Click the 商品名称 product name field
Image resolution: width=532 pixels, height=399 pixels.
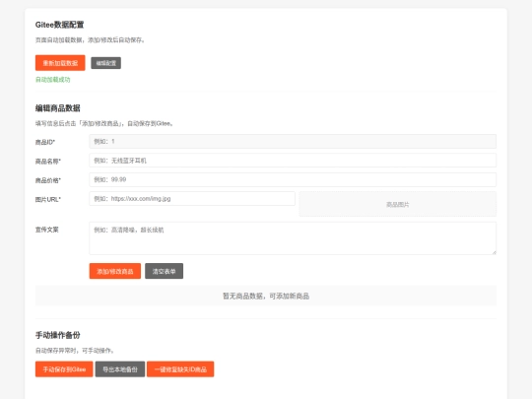click(293, 161)
